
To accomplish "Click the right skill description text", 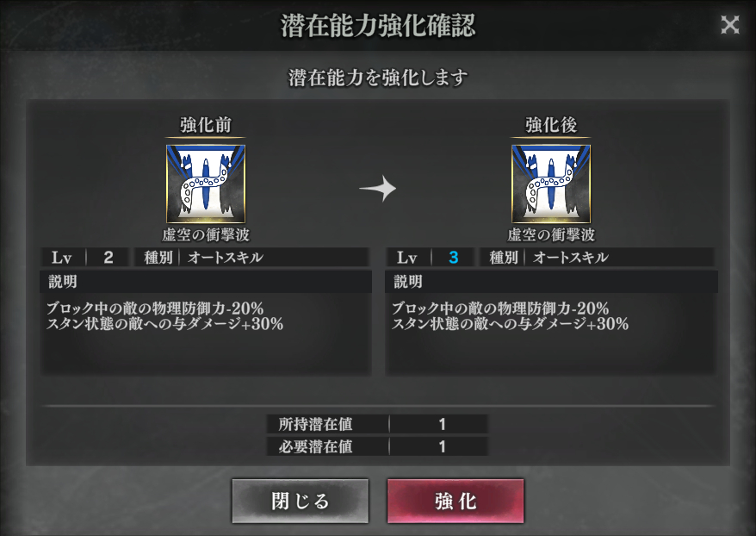I will (510, 316).
